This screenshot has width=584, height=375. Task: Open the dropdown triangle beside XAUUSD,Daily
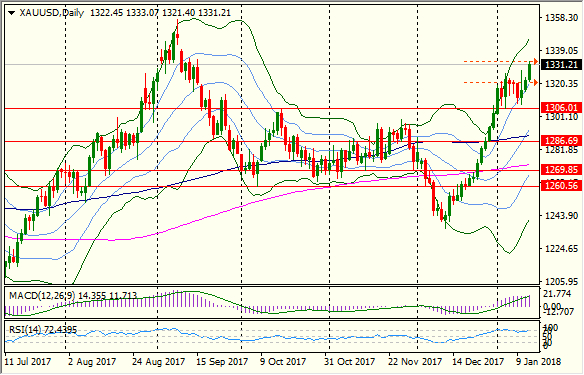click(x=12, y=13)
